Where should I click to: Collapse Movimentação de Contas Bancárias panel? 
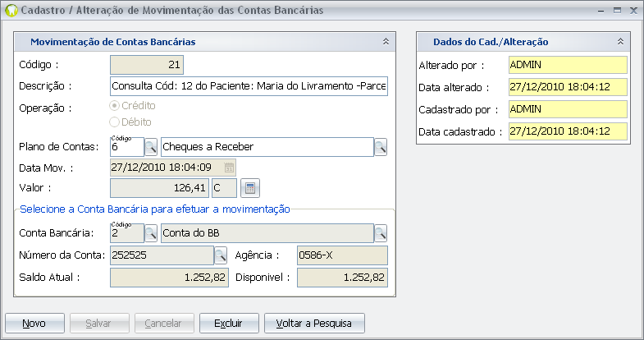click(386, 42)
